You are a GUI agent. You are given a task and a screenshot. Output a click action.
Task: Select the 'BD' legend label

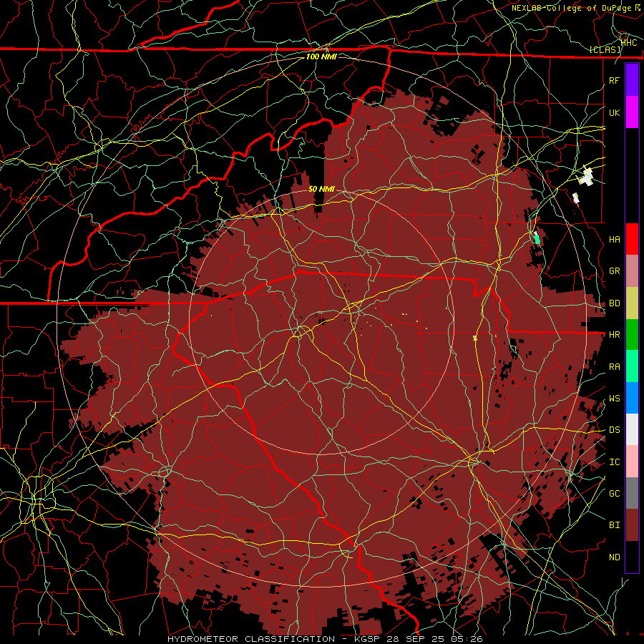(614, 303)
